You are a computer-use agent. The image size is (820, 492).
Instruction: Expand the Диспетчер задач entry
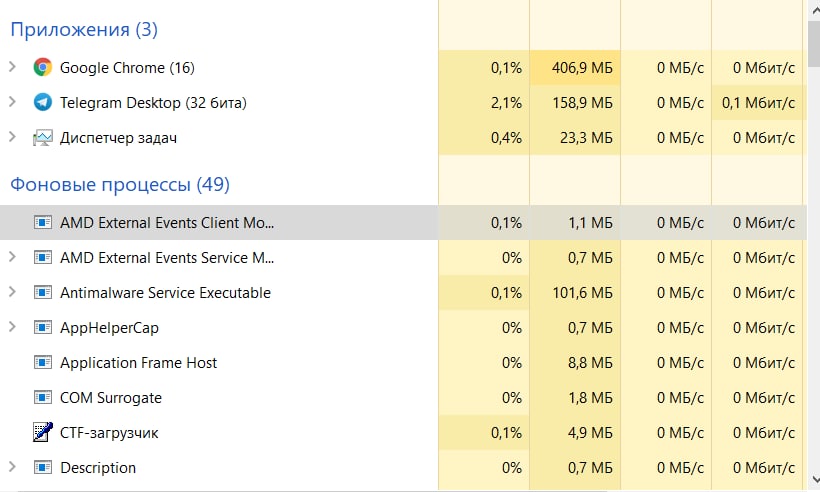tap(13, 137)
